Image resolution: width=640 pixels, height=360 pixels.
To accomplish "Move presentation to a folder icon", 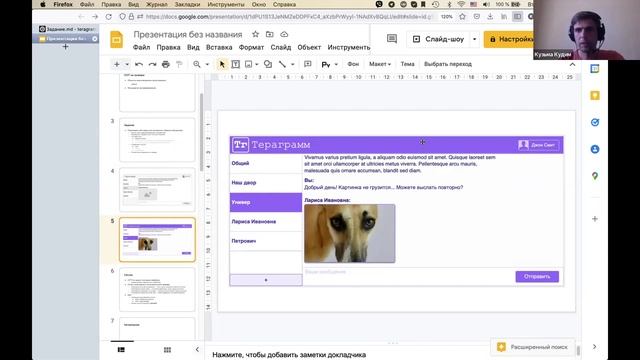I will pyautogui.click(x=269, y=34).
